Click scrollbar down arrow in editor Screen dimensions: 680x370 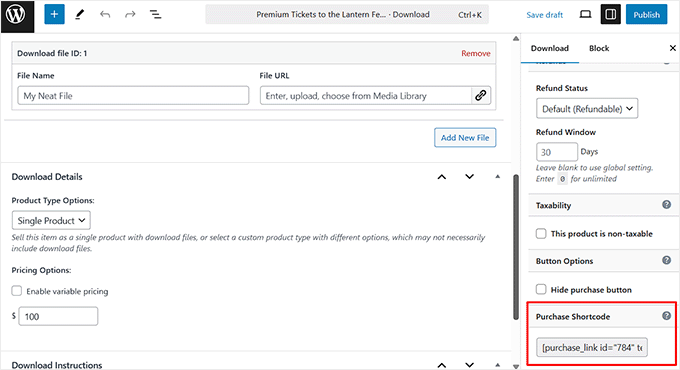(x=516, y=367)
